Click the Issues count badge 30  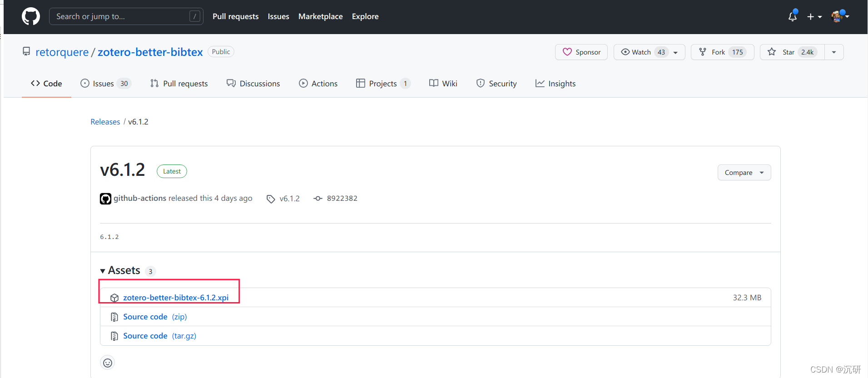click(124, 84)
